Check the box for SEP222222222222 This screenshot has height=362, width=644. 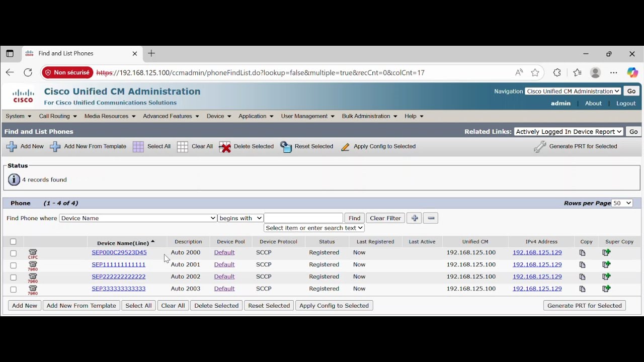tap(14, 278)
